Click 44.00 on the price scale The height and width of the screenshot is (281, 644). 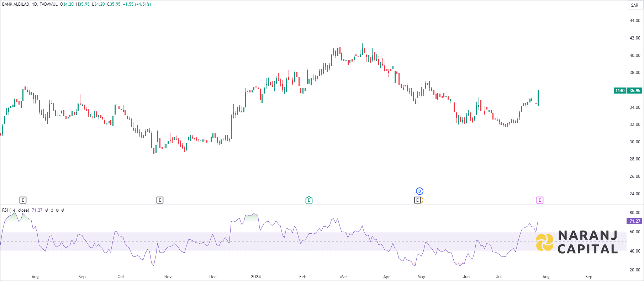[635, 21]
